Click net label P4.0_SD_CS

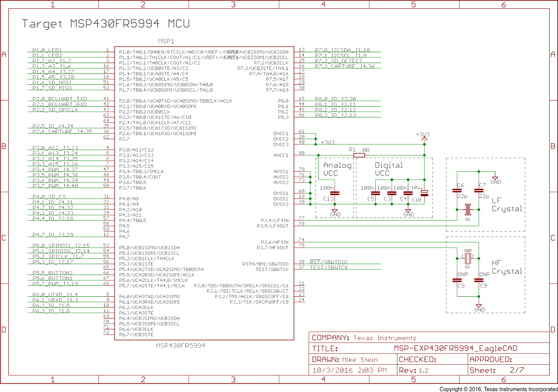coord(49,197)
